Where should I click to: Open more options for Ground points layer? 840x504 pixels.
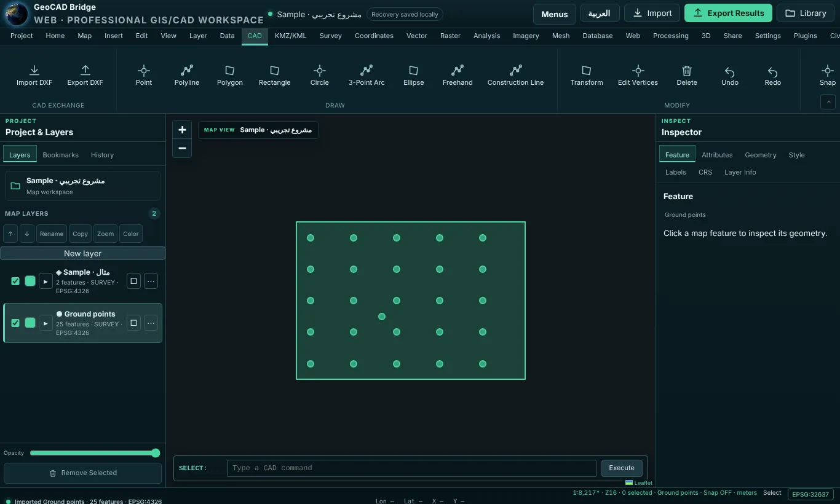[x=151, y=323]
